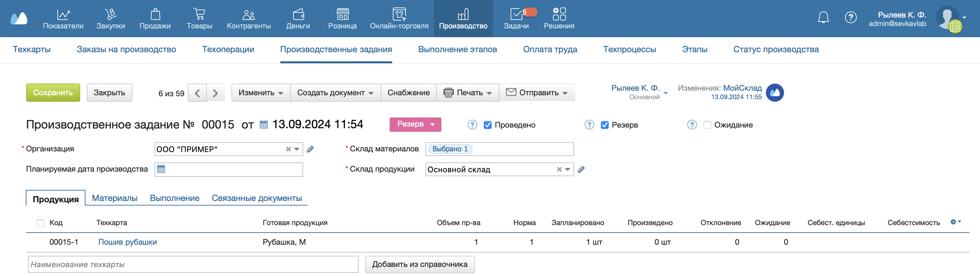Open the Онлайн-торговля section
Viewport: 980px width, 276px height.
tap(399, 19)
